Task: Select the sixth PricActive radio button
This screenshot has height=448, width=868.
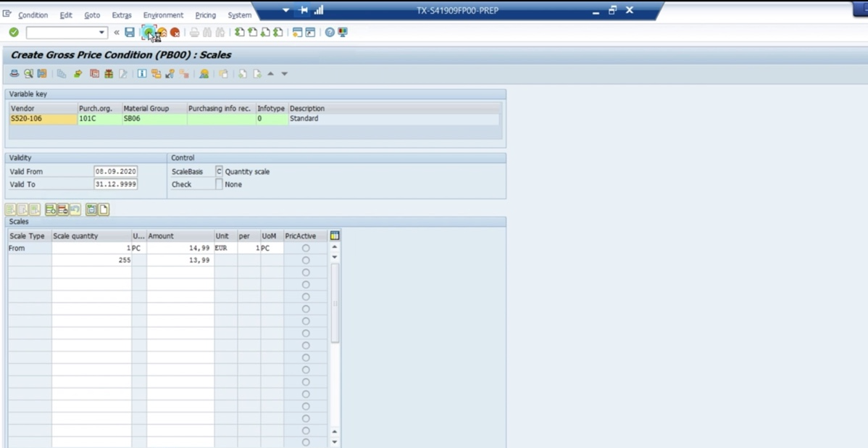Action: tap(306, 309)
